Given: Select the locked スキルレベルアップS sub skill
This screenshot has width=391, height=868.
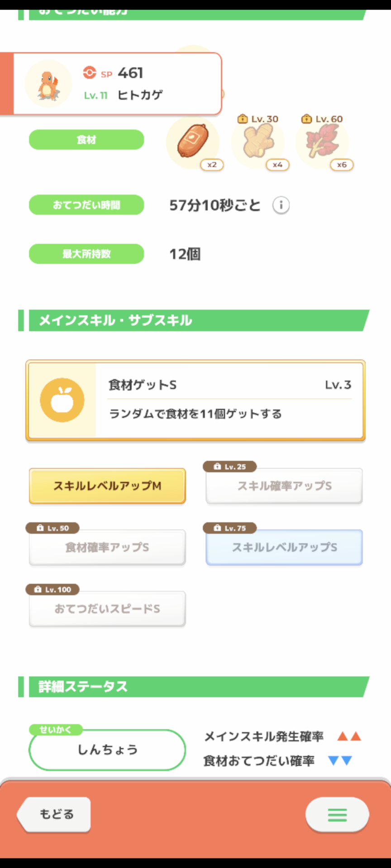Looking at the screenshot, I should coord(284,547).
